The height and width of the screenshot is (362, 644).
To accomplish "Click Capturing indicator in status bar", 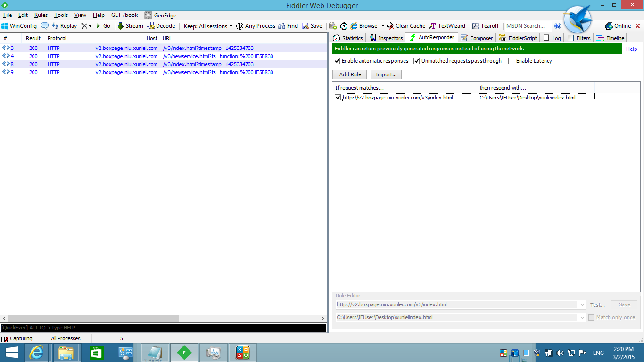I will coord(17,338).
